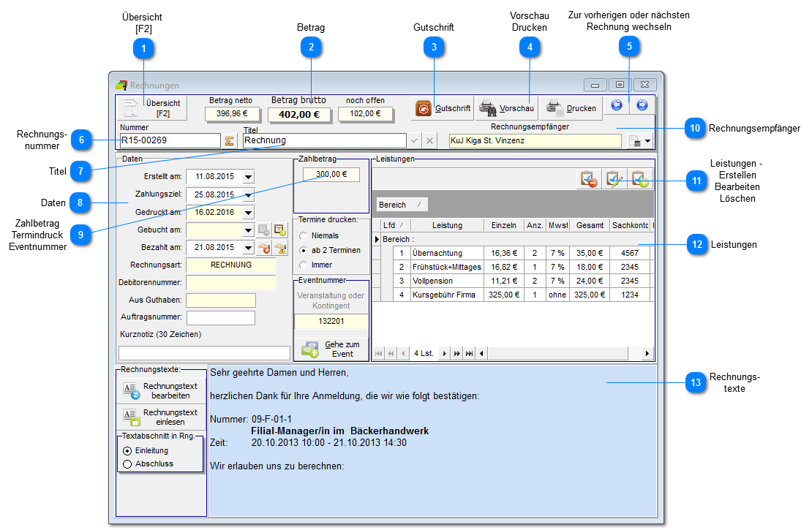Viewport: 812px width, 530px height.
Task: Delete the selected Leistung via red-minus icon
Action: click(587, 179)
